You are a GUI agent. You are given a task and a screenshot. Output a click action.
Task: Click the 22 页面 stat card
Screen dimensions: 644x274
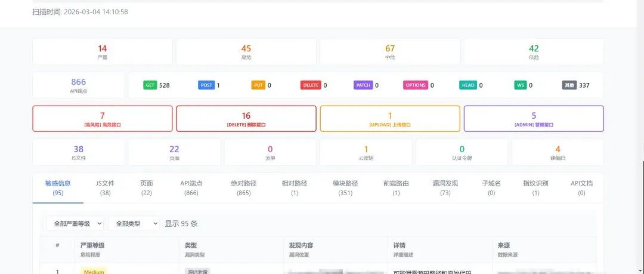point(174,152)
